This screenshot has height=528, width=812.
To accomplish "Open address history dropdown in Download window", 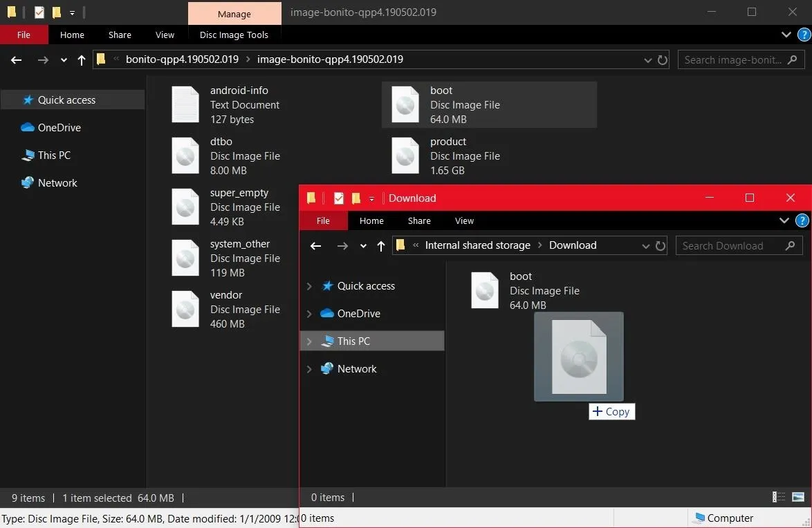I will (x=645, y=245).
